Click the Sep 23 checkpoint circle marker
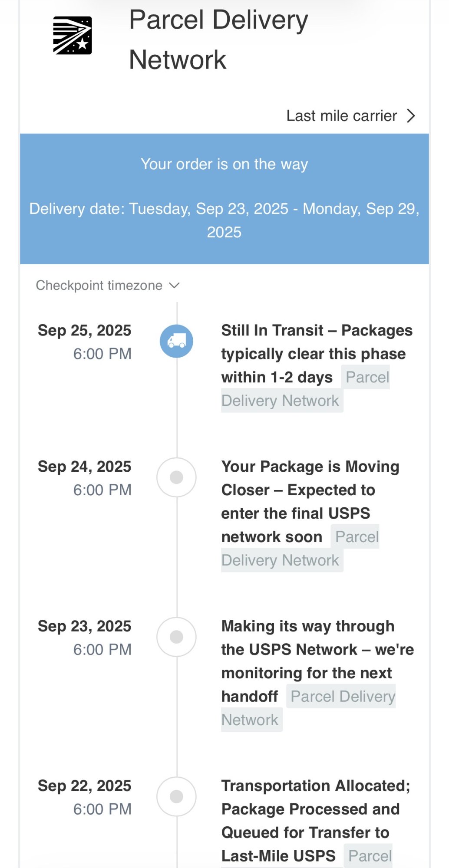Image resolution: width=449 pixels, height=868 pixels. tap(176, 637)
